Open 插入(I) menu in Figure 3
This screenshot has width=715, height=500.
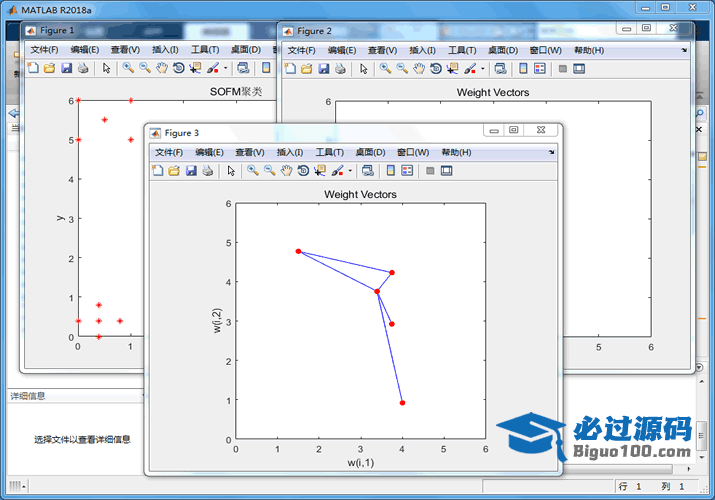(290, 152)
